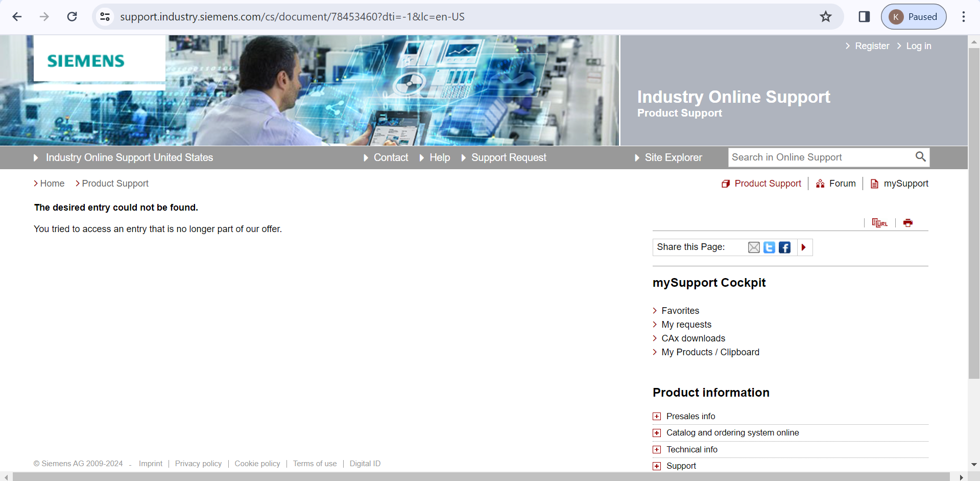
Task: Open the Chrome three-dot menu
Action: (964, 17)
